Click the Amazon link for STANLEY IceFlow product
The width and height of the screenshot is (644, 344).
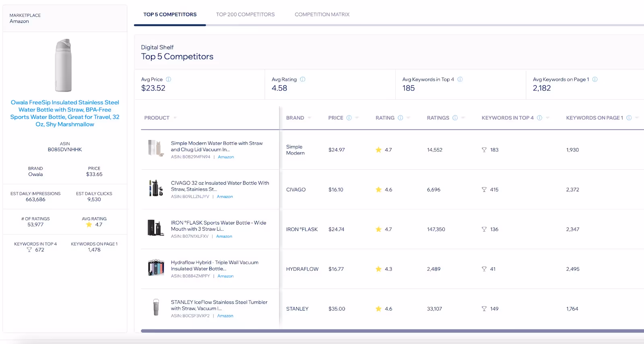tap(225, 316)
